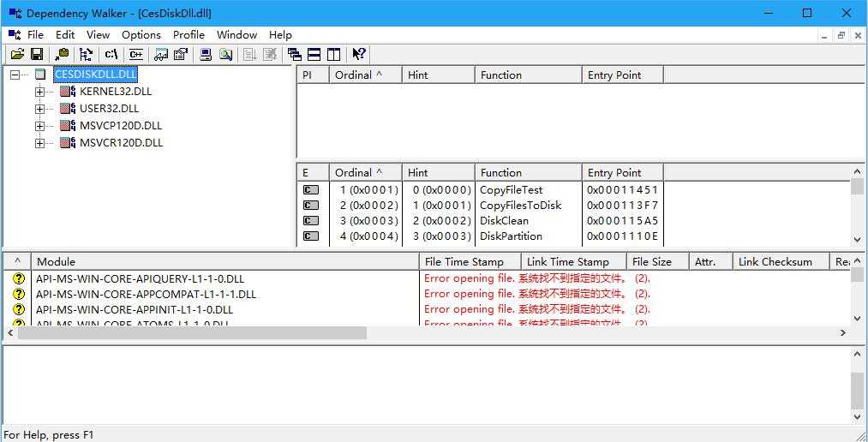Sort by Link Checksum column header

(781, 261)
